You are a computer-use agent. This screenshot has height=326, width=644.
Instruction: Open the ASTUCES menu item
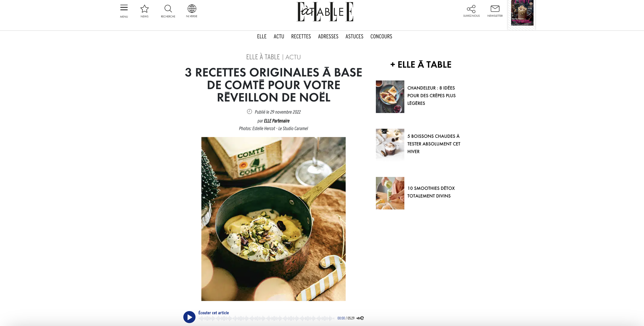pyautogui.click(x=354, y=37)
